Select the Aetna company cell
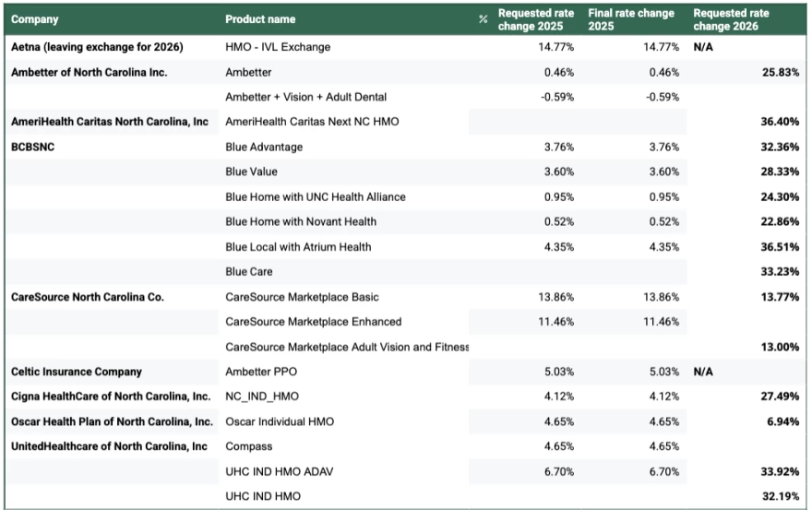Screen dimensions: 812x510 tap(97, 47)
